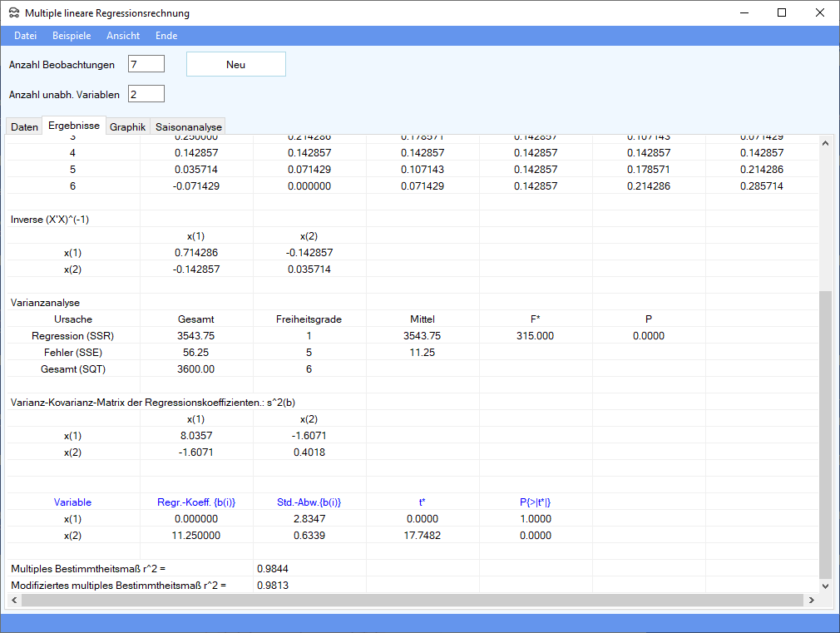Switch to the Daten tab
The width and height of the screenshot is (840, 633).
[x=24, y=127]
